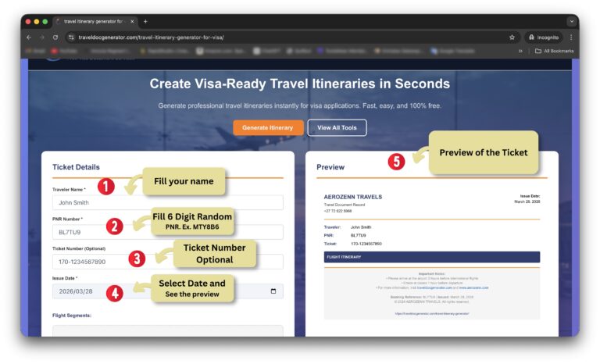Show more bookmarks via double chevron
The image size is (600, 364).
pos(520,51)
